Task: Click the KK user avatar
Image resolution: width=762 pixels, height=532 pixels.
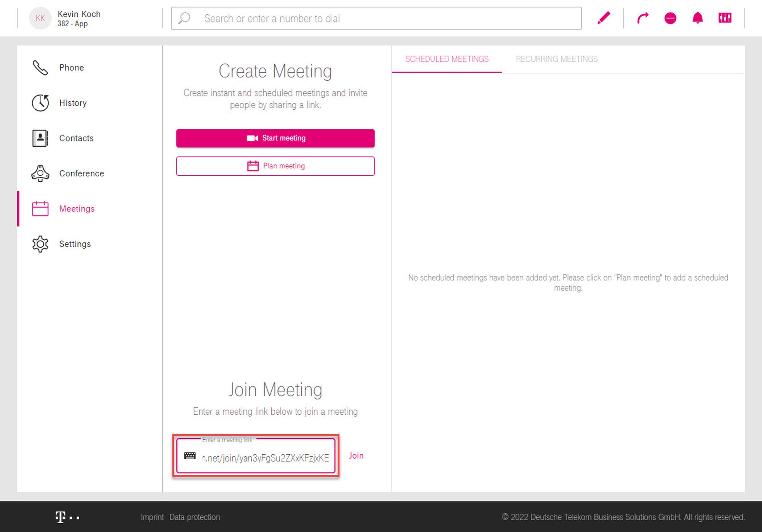Action: [40, 18]
